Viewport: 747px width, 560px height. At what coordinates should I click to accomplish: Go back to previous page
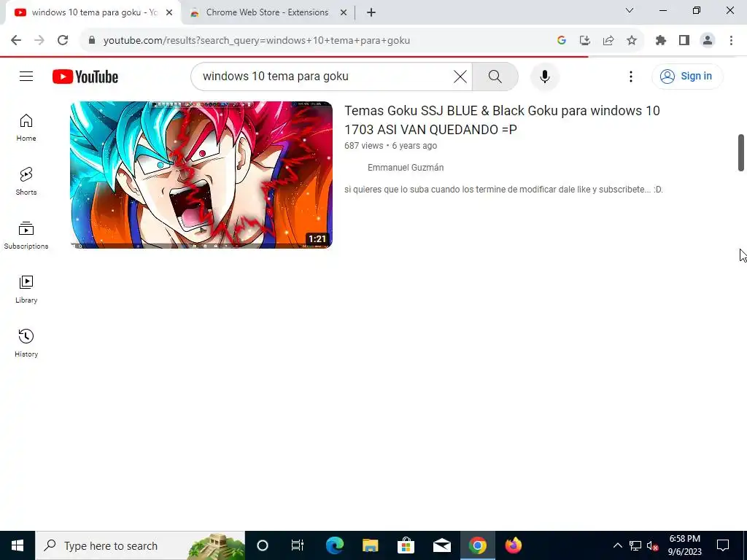16,40
